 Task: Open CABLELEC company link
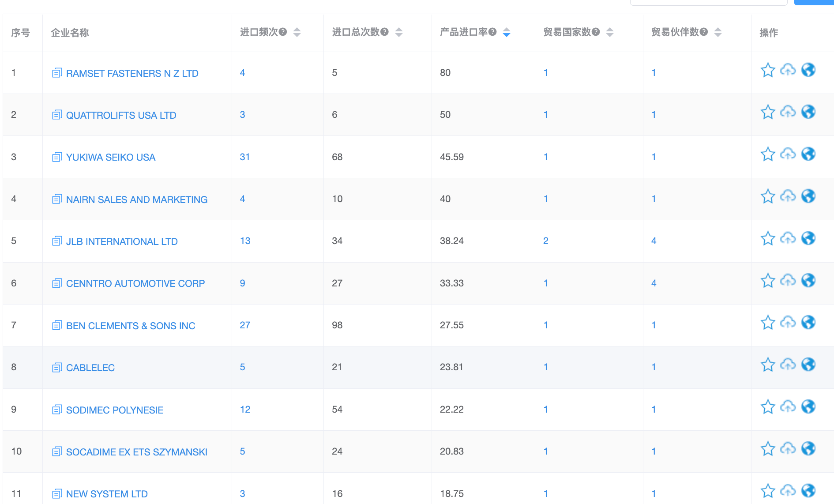click(90, 368)
